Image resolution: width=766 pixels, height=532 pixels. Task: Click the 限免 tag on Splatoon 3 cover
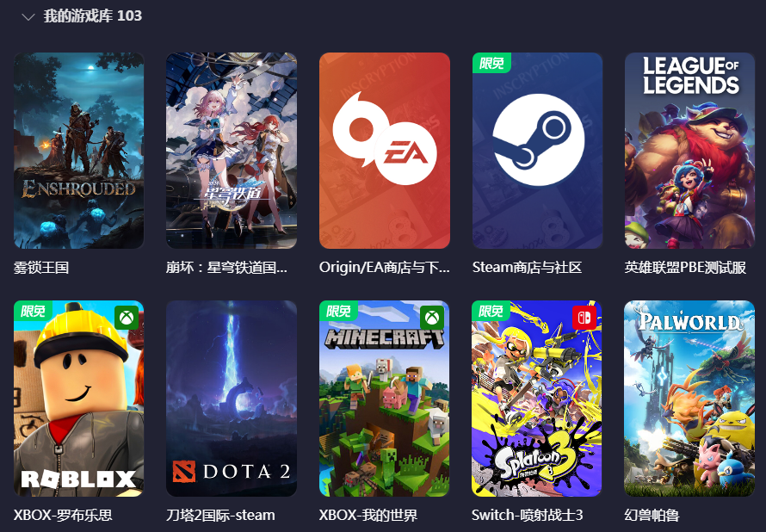point(491,311)
